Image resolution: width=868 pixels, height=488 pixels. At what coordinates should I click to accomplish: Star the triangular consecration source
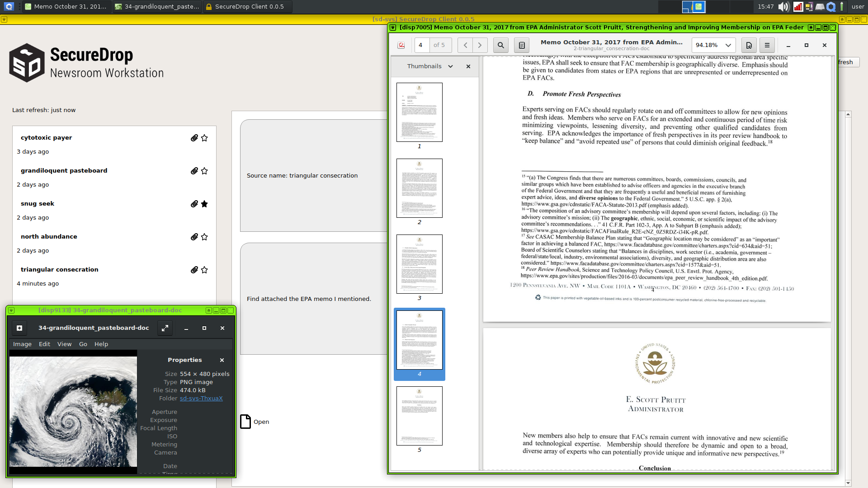[204, 270]
